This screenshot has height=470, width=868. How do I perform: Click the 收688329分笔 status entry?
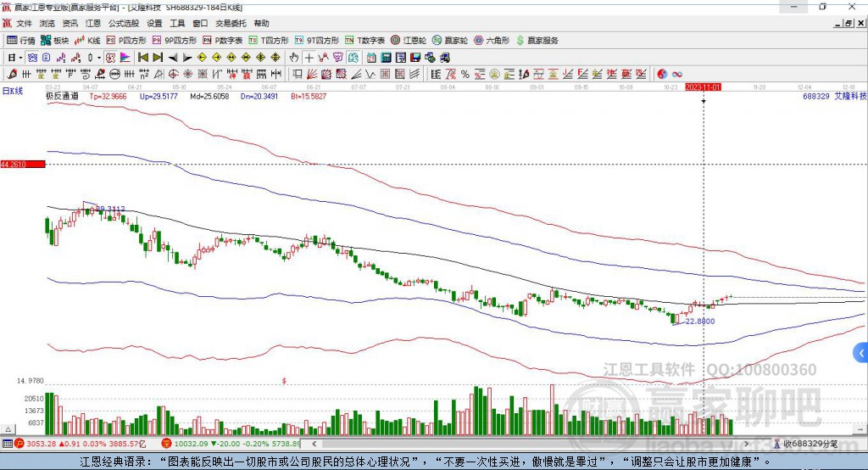coord(805,444)
